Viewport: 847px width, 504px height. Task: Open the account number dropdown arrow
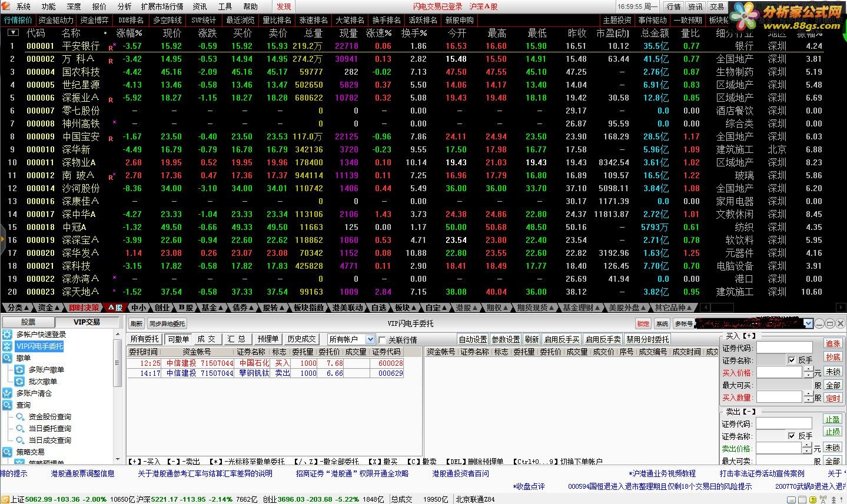click(x=809, y=323)
